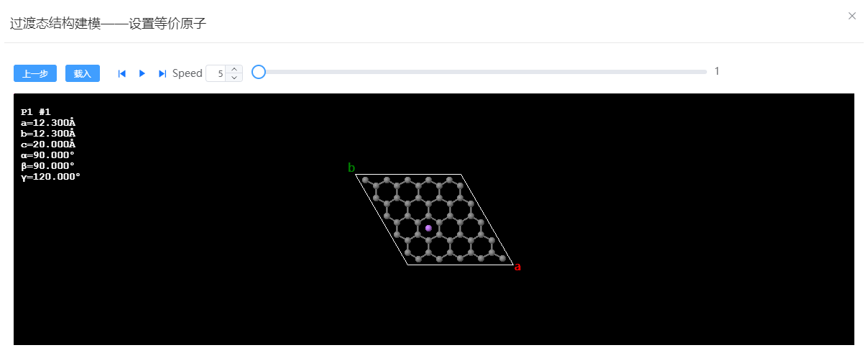Select the gray carbon atom nearest the a label
The width and height of the screenshot is (868, 358).
click(x=502, y=258)
